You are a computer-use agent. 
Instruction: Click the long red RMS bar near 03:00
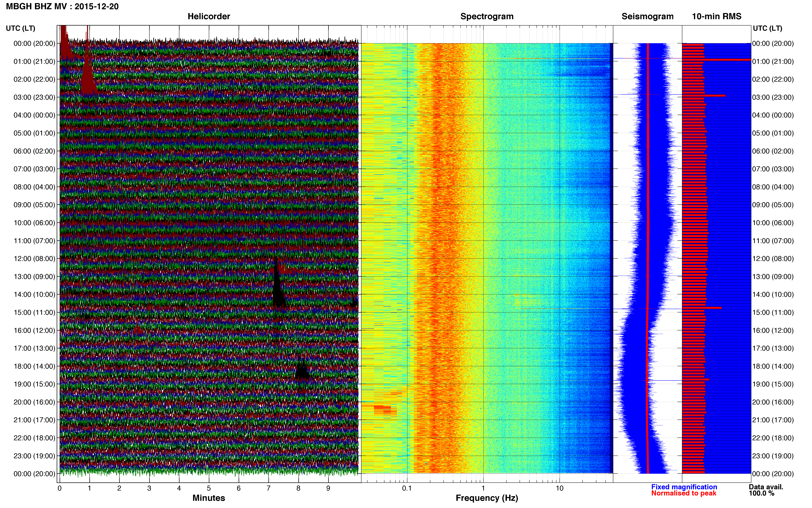click(704, 95)
